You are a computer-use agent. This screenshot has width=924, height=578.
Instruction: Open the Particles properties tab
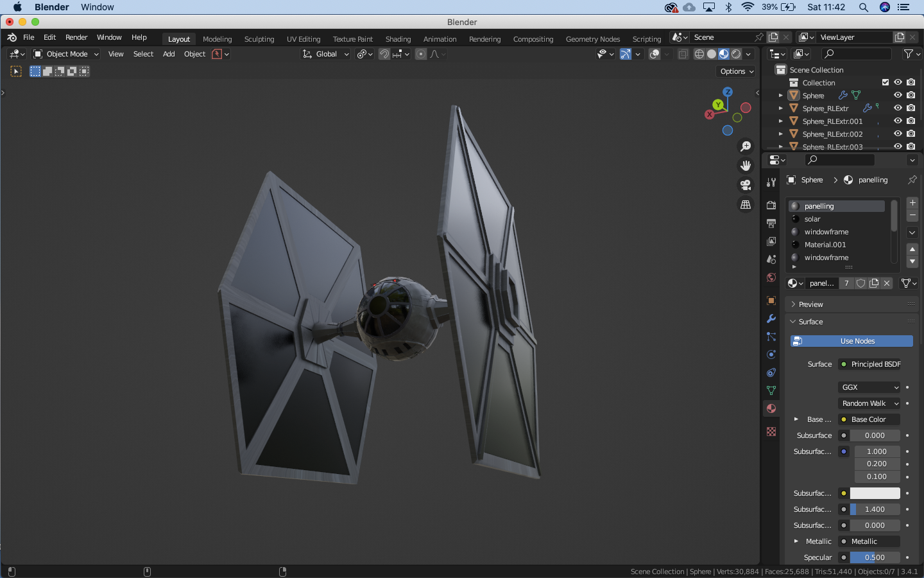pos(771,337)
